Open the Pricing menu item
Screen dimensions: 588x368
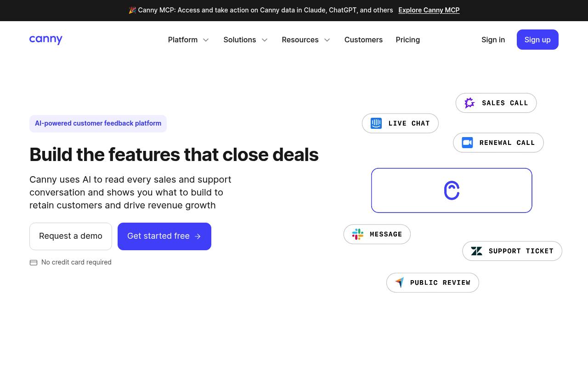click(x=407, y=40)
